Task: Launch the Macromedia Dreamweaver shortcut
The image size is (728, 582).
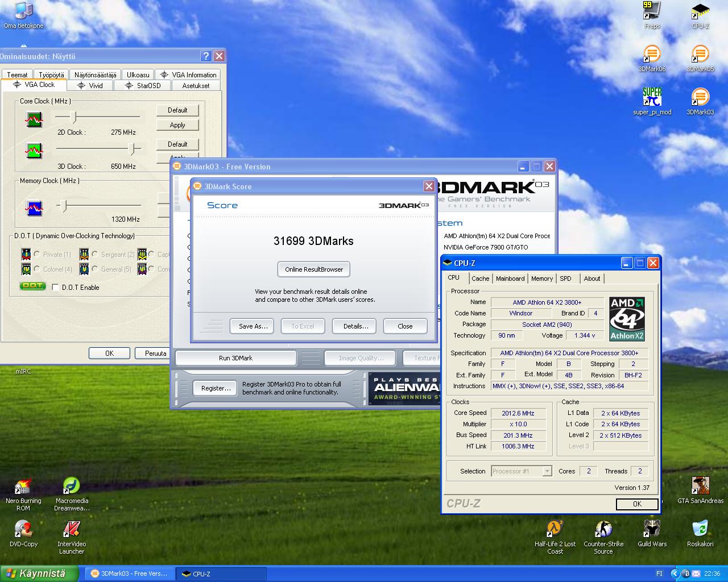Action: point(72,494)
